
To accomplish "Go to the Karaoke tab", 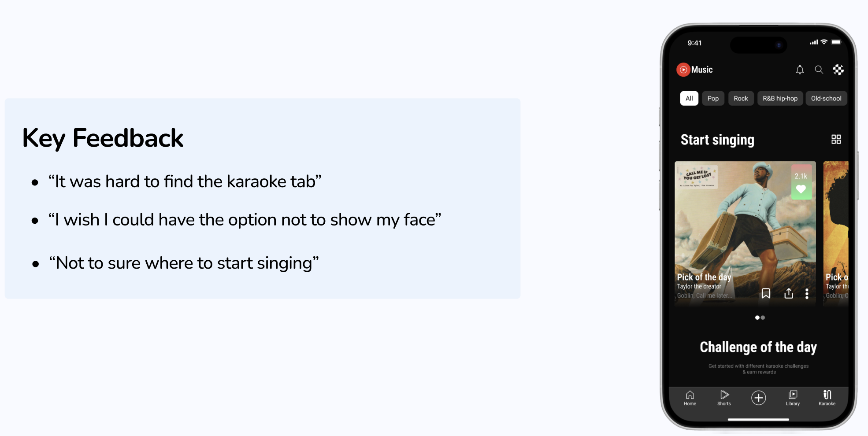I will (827, 398).
